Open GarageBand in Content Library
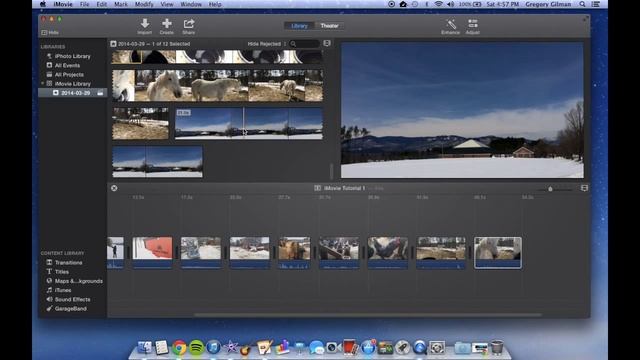The image size is (640, 360). click(70, 309)
